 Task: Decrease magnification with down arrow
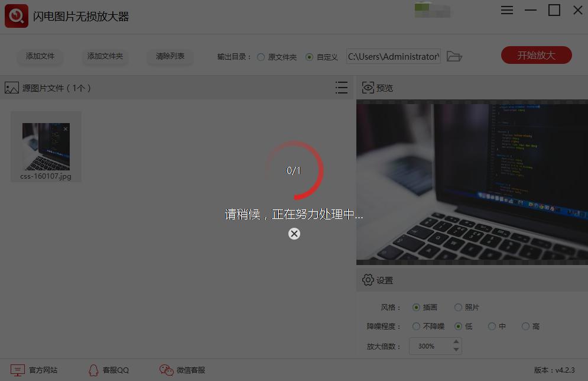(x=456, y=350)
